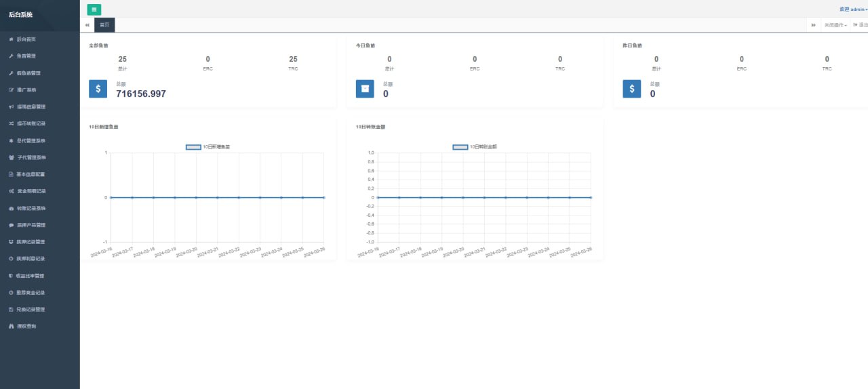Click the shield icon for 收益比率管理
The height and width of the screenshot is (389, 868).
[11, 276]
